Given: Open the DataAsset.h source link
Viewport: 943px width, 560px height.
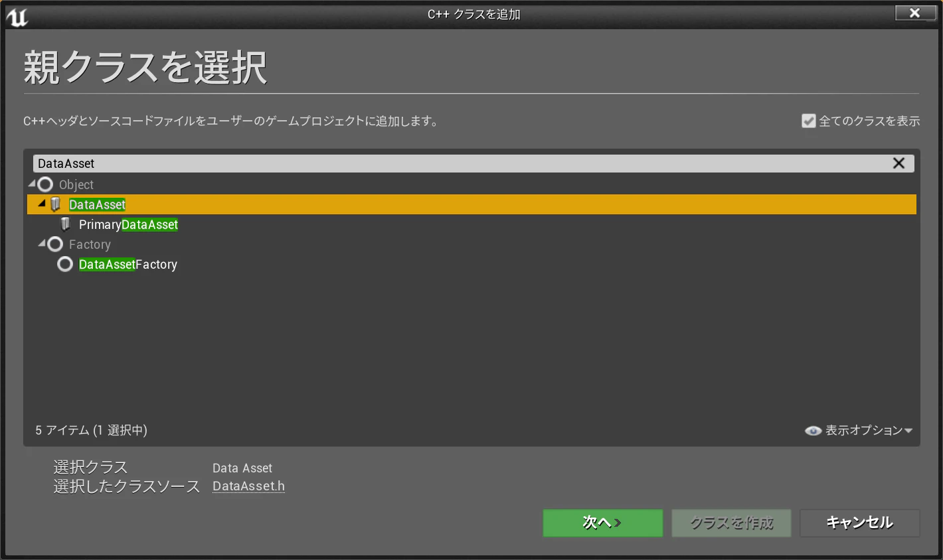Looking at the screenshot, I should coord(248,486).
